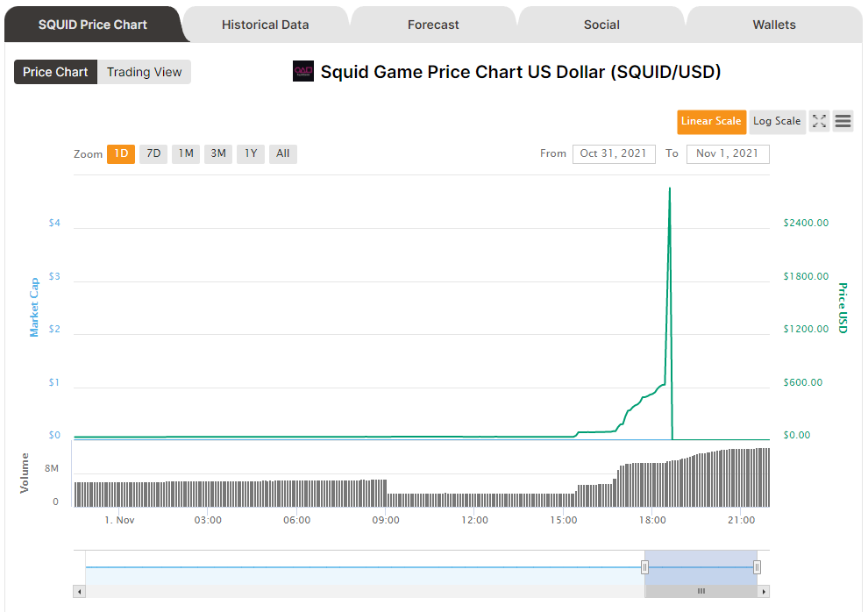The height and width of the screenshot is (612, 868).
Task: Open the Wallets tab
Action: click(774, 25)
